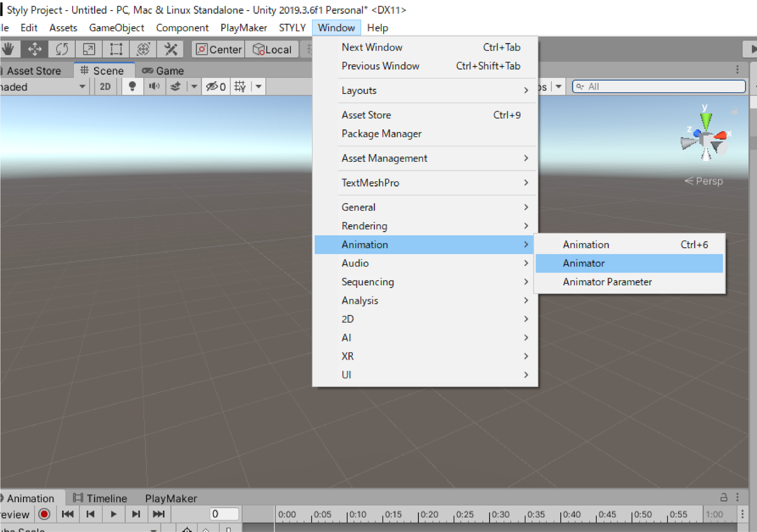The width and height of the screenshot is (757, 532).
Task: Go to next keyframe button
Action: (x=136, y=514)
